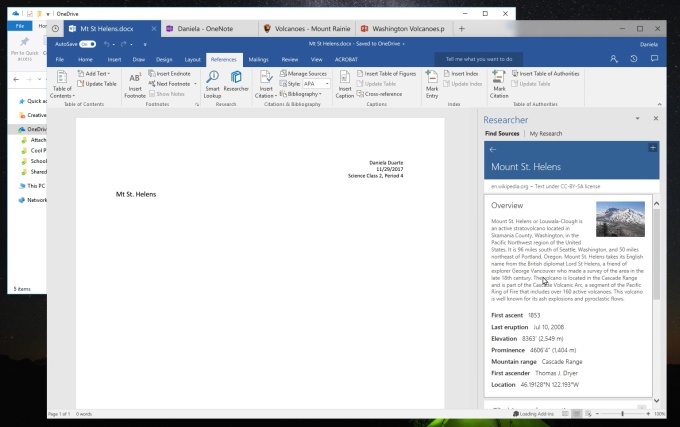Click Insert Table of Figures
The height and width of the screenshot is (427, 680).
(x=390, y=74)
